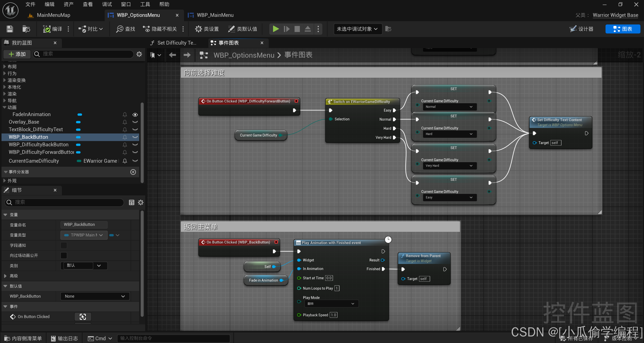The height and width of the screenshot is (343, 644).
Task: Click the Find (查找) toolbar icon
Action: (x=120, y=29)
